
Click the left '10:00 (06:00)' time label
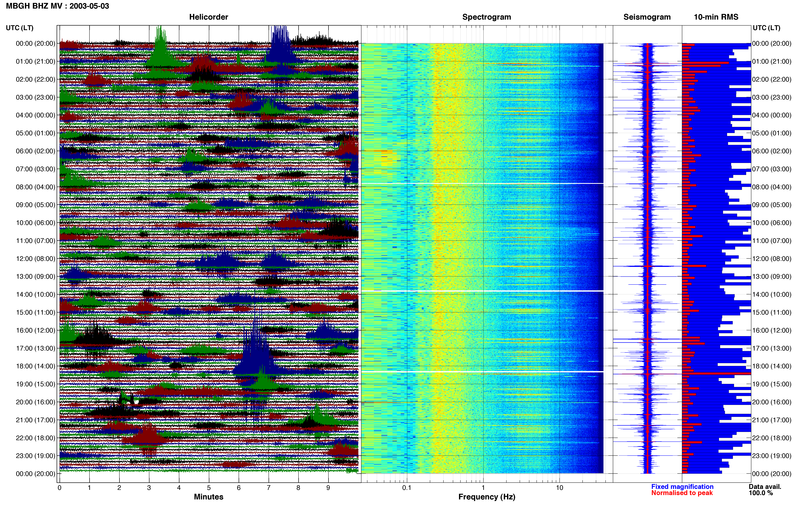(x=36, y=223)
